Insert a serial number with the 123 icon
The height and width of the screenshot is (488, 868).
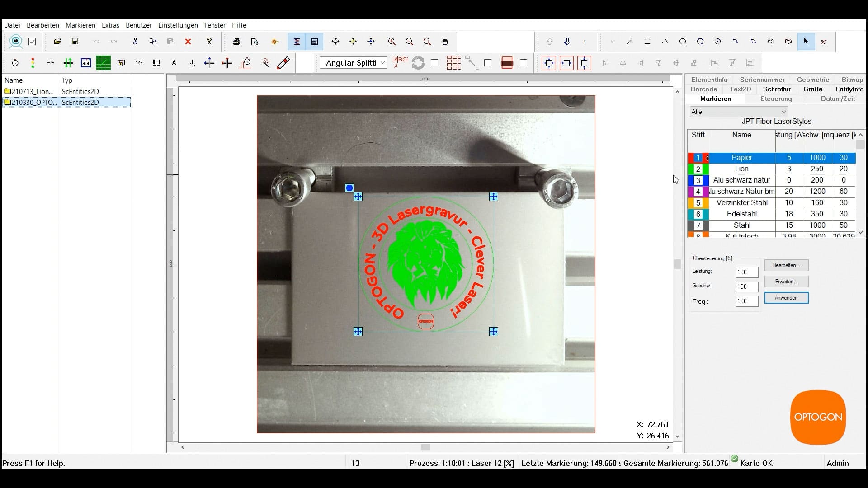click(x=139, y=63)
